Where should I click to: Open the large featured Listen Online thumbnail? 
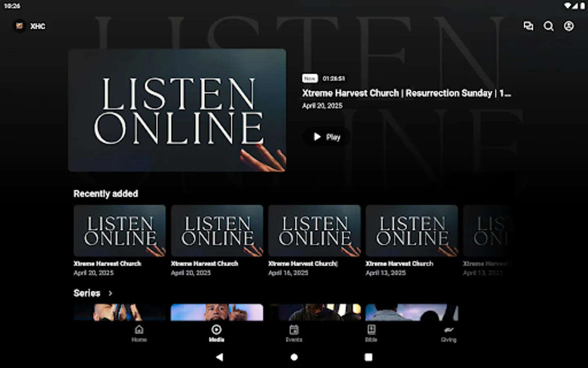tap(177, 110)
